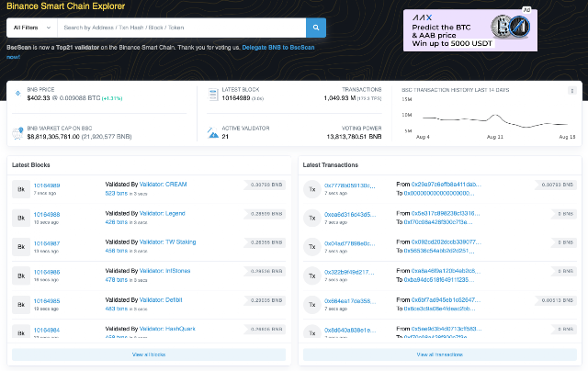Open the All Filters dropdown
The height and width of the screenshot is (371, 588).
pos(32,28)
